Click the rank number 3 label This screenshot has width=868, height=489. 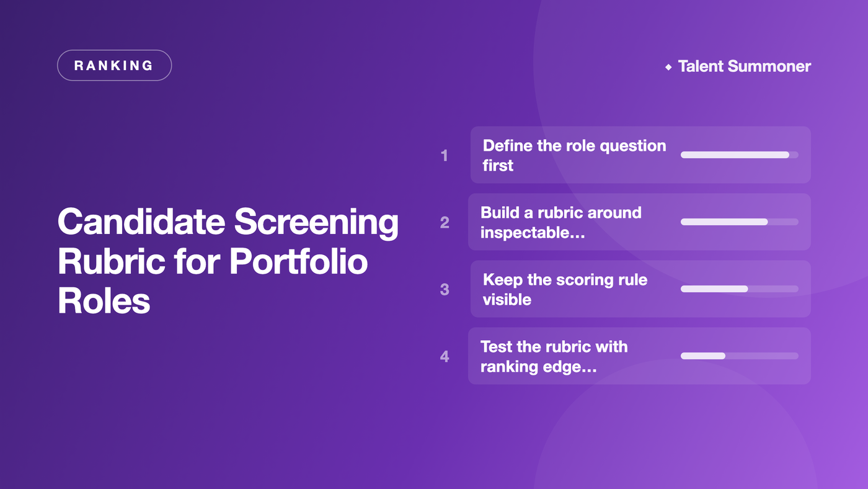click(x=445, y=289)
